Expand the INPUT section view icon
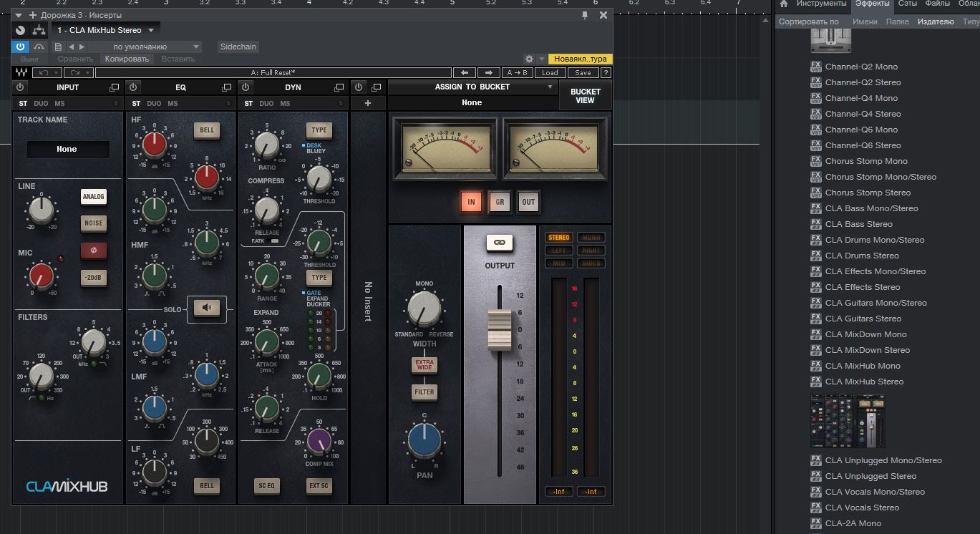 click(x=115, y=87)
